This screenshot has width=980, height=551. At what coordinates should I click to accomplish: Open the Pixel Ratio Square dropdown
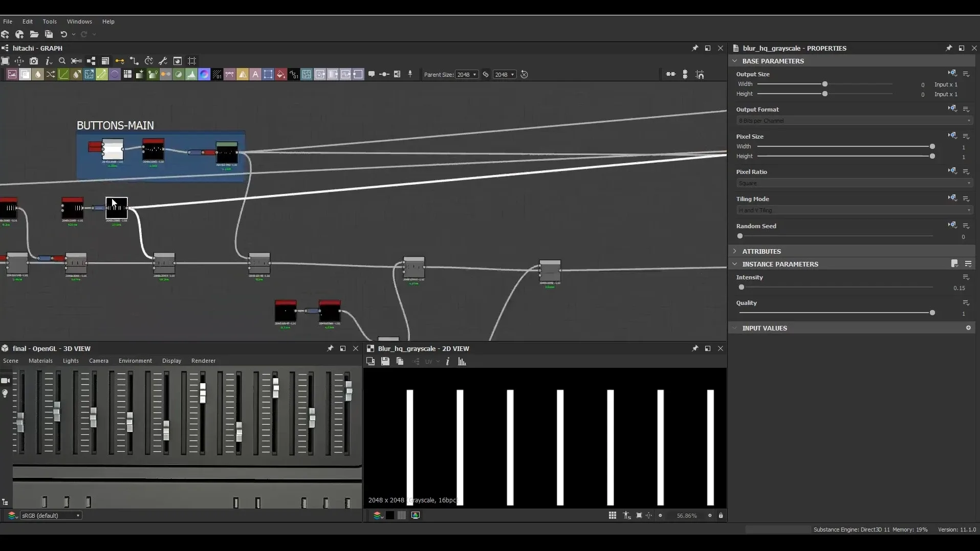coord(854,183)
